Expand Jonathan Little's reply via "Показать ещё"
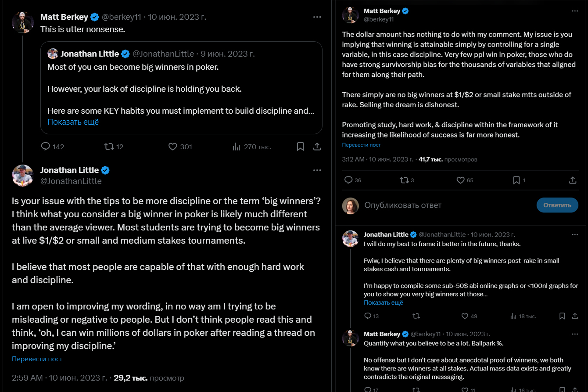Screen dimensions: 588x392 click(x=383, y=302)
